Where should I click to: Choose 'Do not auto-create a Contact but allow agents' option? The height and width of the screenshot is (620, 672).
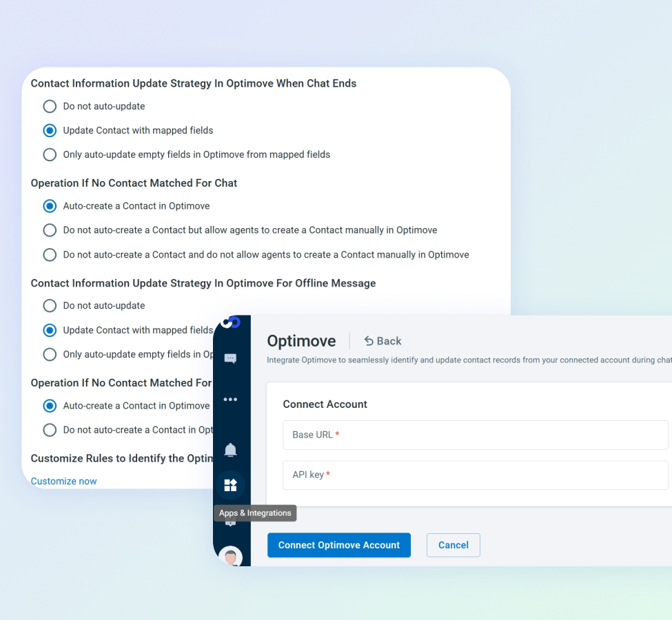[50, 230]
